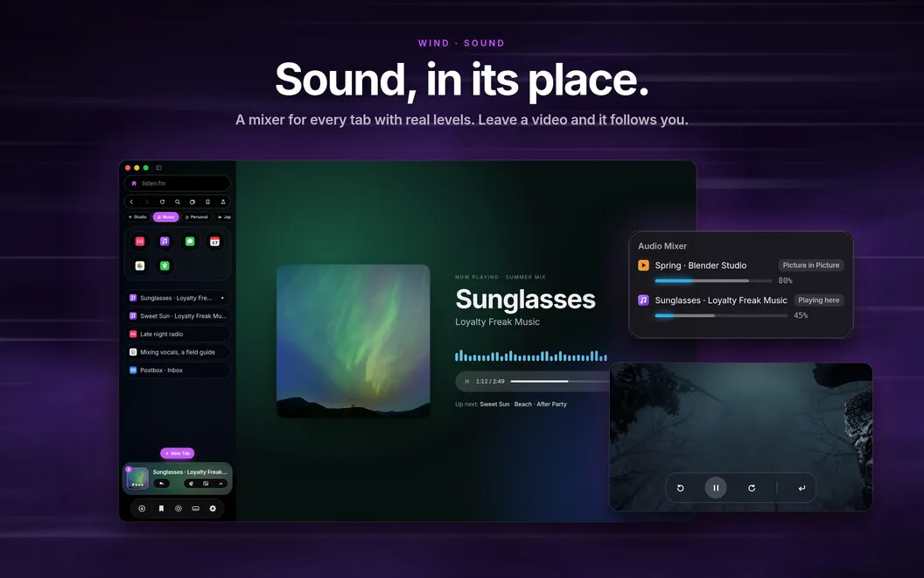This screenshot has height=578, width=924.
Task: Click After Party in Up next list
Action: pyautogui.click(x=551, y=405)
